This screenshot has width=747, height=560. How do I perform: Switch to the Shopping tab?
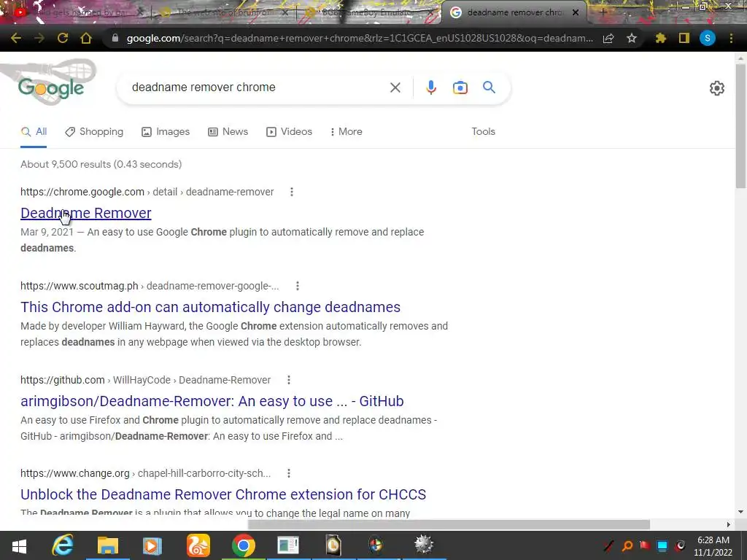point(94,132)
